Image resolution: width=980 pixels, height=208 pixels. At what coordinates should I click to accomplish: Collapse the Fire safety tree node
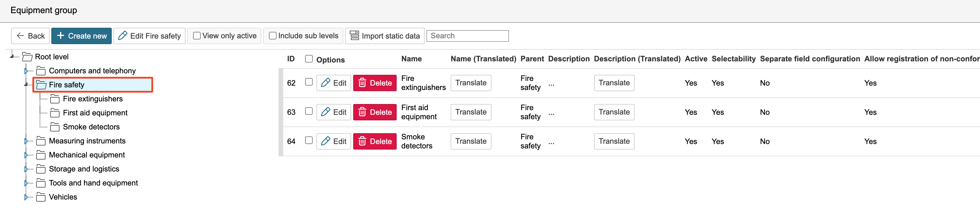click(x=26, y=84)
